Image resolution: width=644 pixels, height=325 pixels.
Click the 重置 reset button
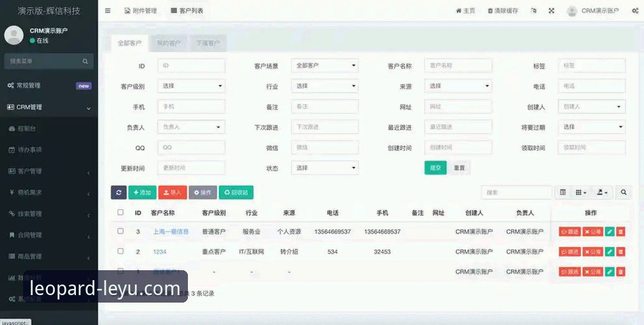[x=459, y=167]
